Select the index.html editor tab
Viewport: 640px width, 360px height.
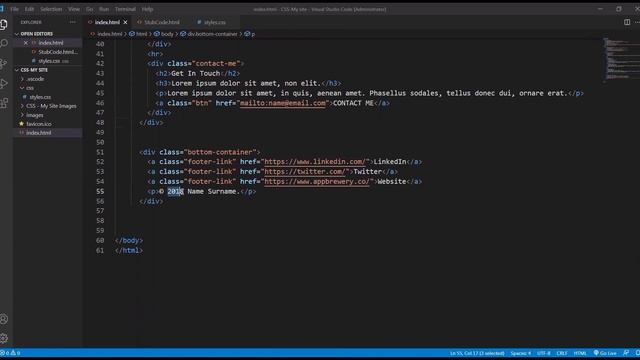pos(107,22)
